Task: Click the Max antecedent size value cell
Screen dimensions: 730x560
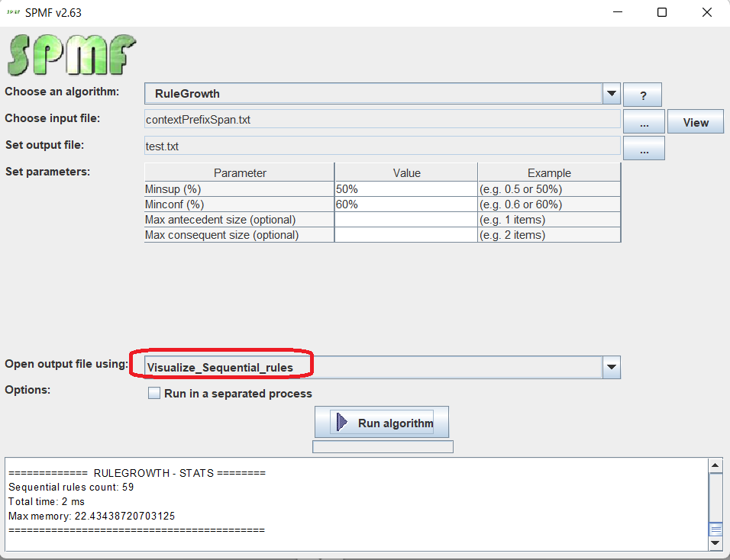Action: click(405, 220)
